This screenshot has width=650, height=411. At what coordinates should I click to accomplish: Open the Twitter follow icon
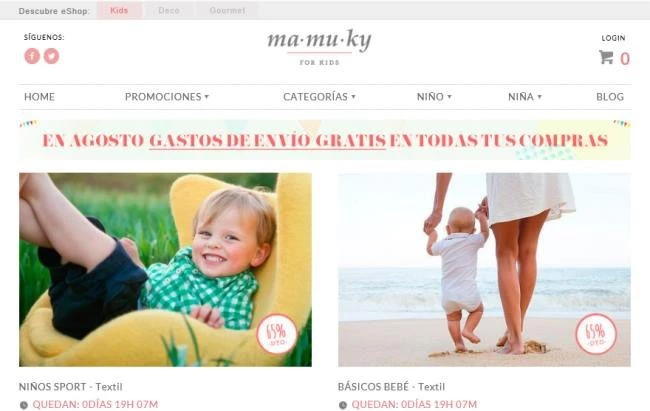coord(51,56)
